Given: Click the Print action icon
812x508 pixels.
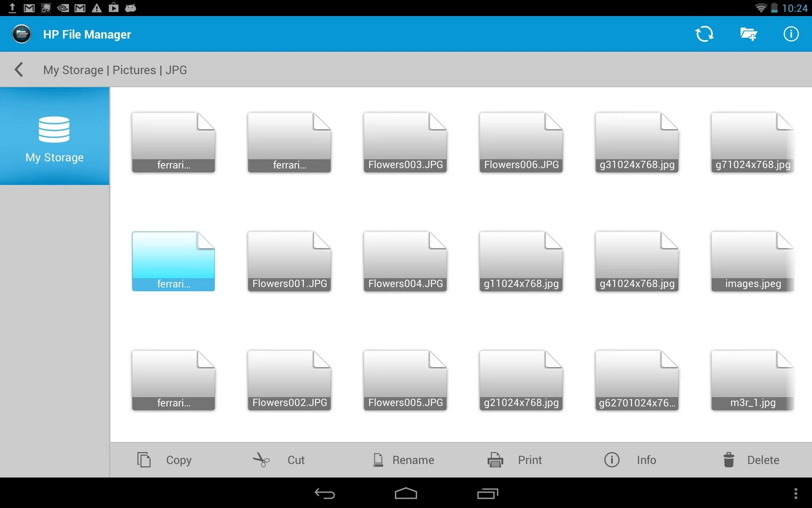Looking at the screenshot, I should [x=496, y=460].
